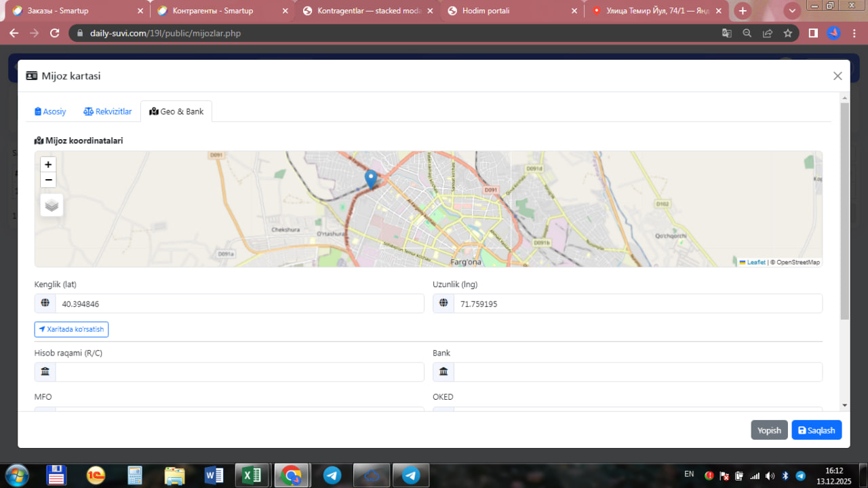
Task: Click the modal's vertical scrollbar
Action: (844, 210)
